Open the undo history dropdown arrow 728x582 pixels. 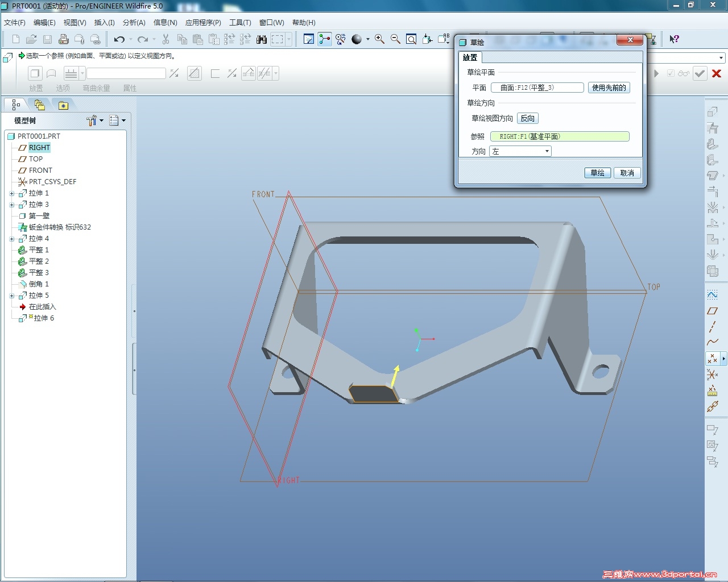point(130,39)
